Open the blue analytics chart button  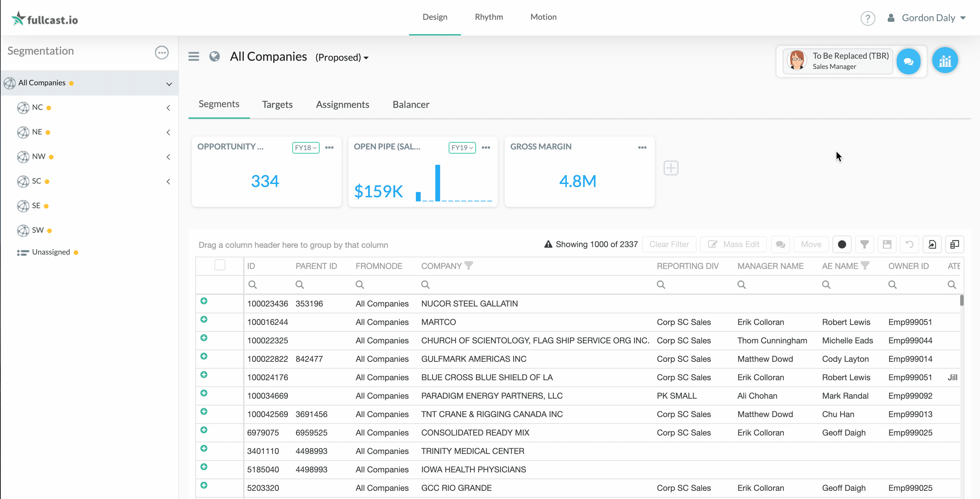[x=944, y=61]
